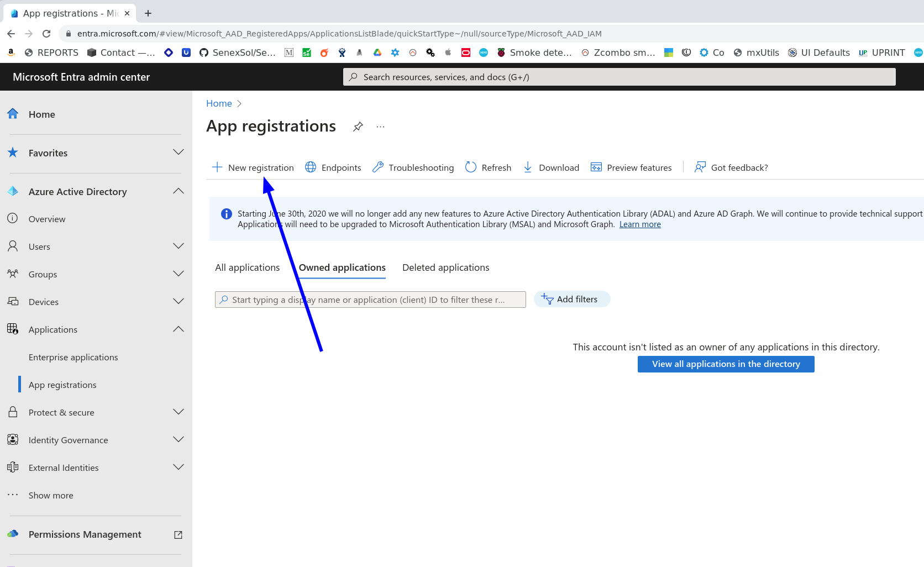
Task: Collapse the Azure Active Directory section
Action: click(178, 191)
